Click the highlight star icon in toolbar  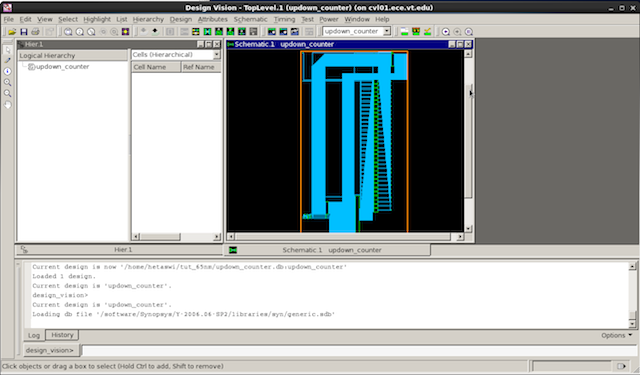click(125, 31)
